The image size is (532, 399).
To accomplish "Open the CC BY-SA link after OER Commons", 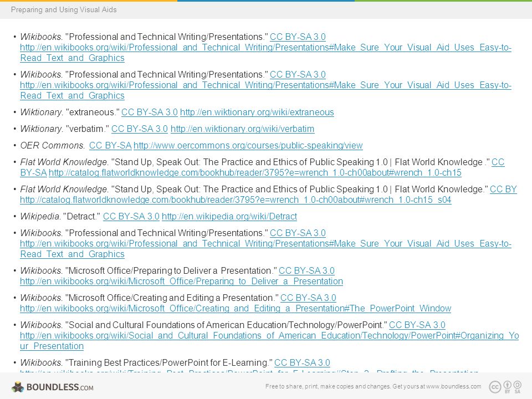I will 110,146.
